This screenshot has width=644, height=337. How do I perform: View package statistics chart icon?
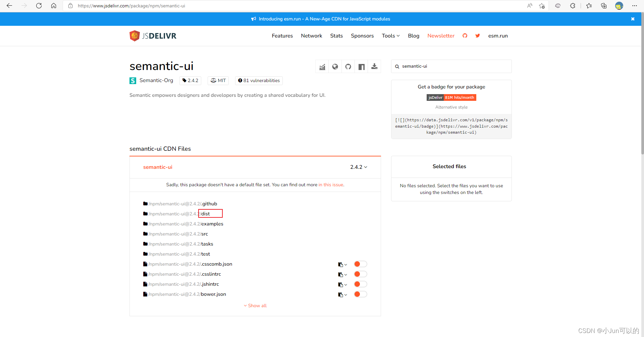(322, 67)
